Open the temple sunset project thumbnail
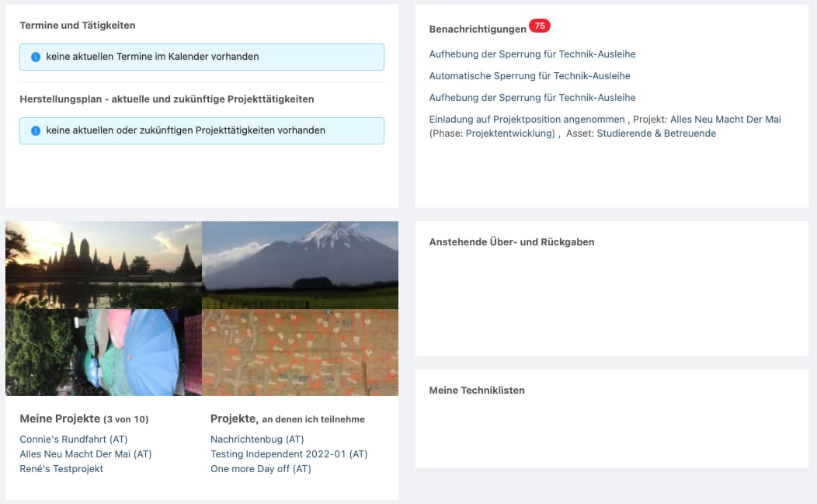Viewport: 817px width, 504px height. (103, 265)
